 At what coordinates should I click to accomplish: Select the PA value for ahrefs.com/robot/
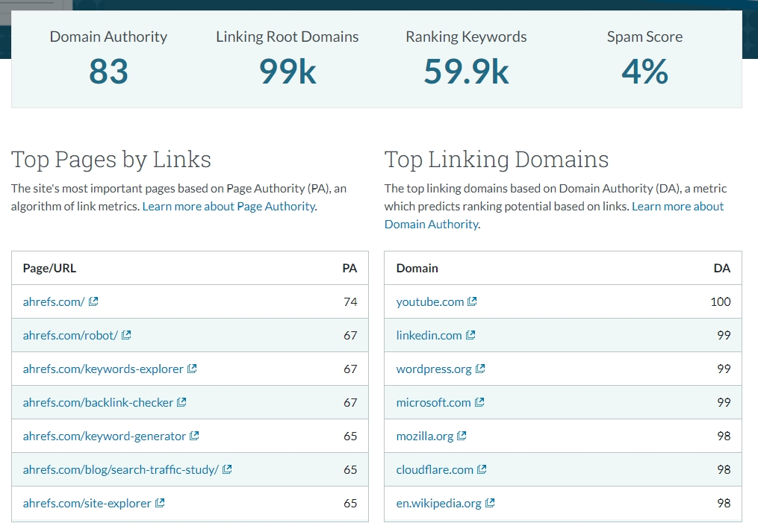pyautogui.click(x=350, y=335)
